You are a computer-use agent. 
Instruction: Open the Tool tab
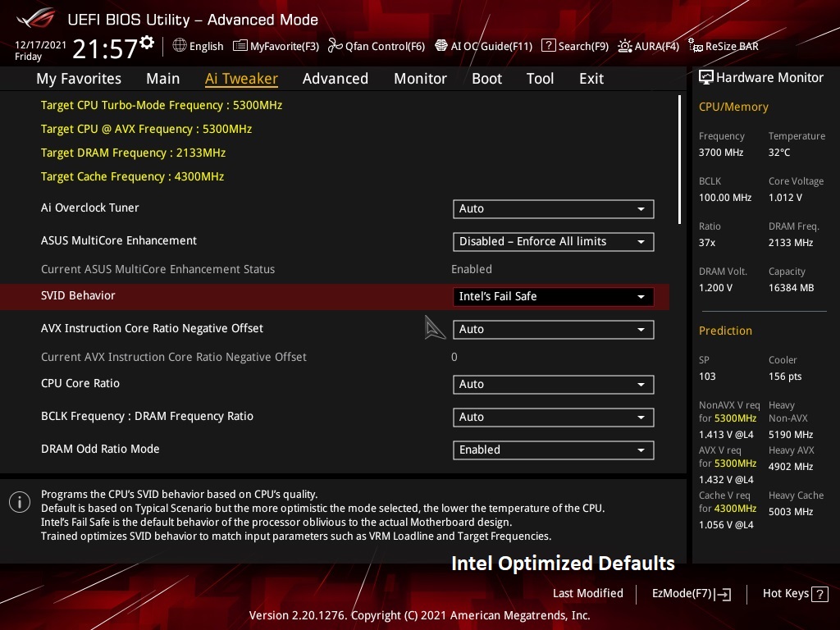[x=540, y=79]
